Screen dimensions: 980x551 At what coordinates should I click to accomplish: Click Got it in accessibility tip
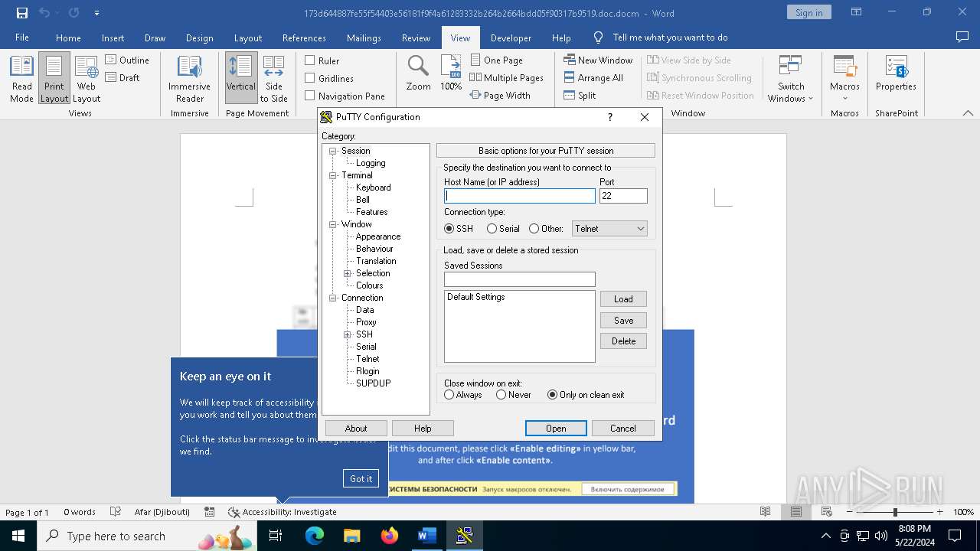pyautogui.click(x=361, y=478)
